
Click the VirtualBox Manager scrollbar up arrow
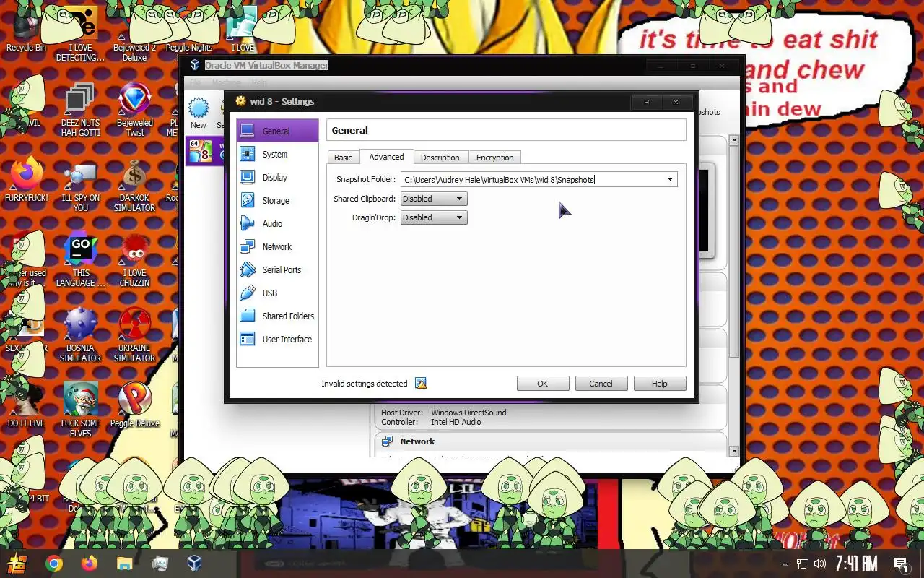click(x=734, y=140)
